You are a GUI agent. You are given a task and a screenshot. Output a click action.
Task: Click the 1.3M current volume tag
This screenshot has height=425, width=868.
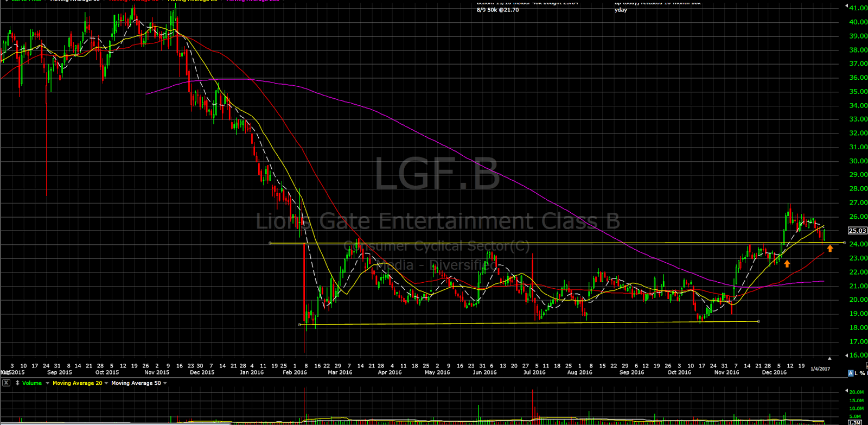point(855,422)
